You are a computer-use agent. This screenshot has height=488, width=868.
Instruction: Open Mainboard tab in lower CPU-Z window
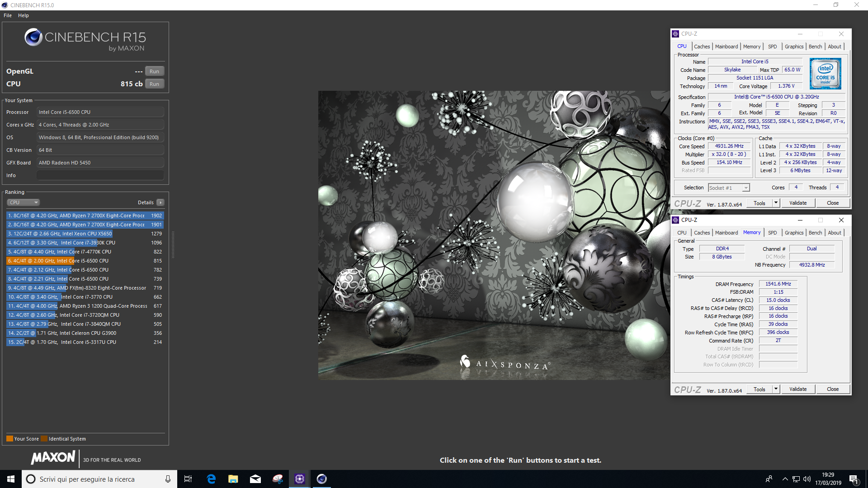(x=726, y=233)
